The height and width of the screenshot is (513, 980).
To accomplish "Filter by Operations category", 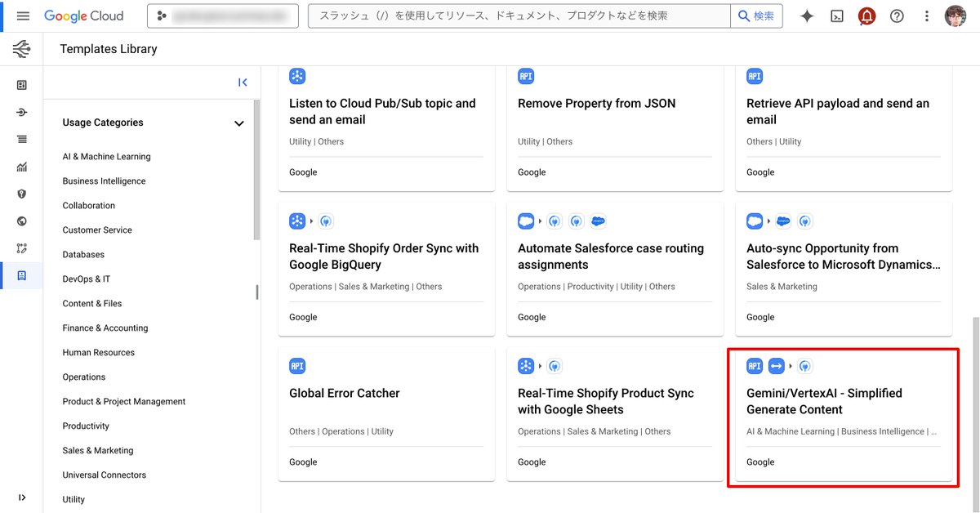I will pos(83,377).
